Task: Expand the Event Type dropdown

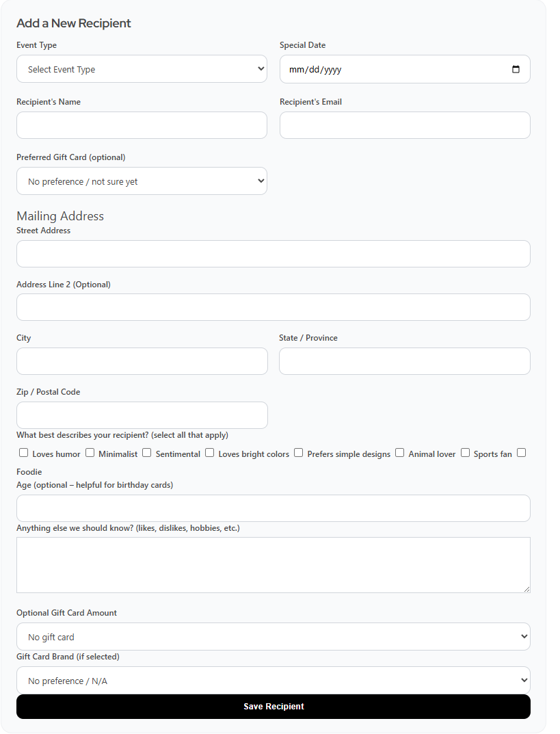Action: pos(142,69)
